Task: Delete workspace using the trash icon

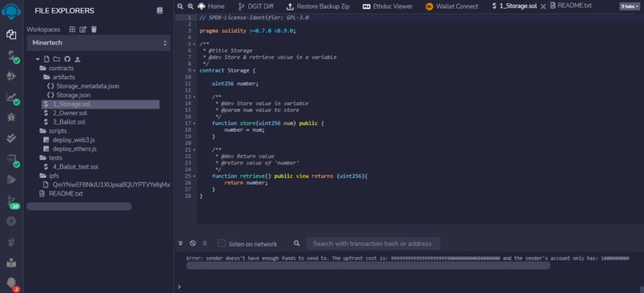Action: [x=94, y=30]
